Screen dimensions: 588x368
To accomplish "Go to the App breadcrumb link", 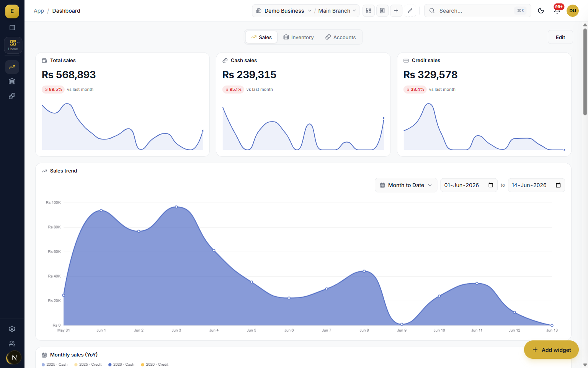I will tap(39, 11).
